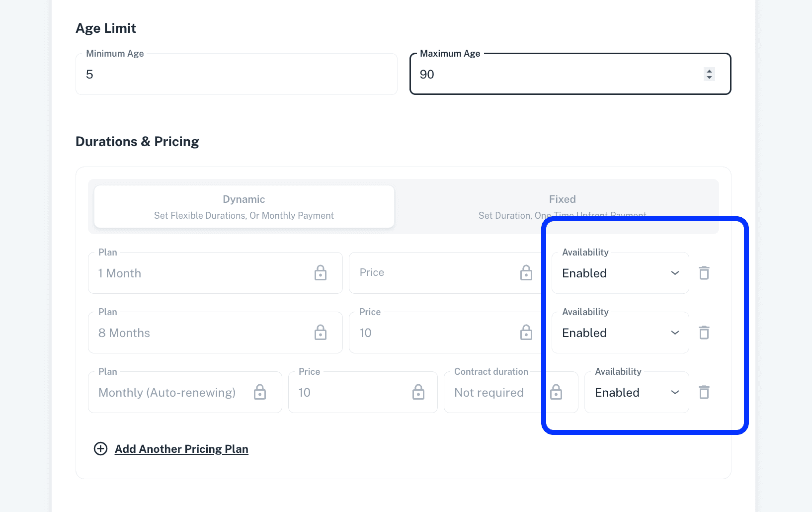Click the lock icon in 8 Months plan field
812x512 pixels.
pyautogui.click(x=321, y=333)
